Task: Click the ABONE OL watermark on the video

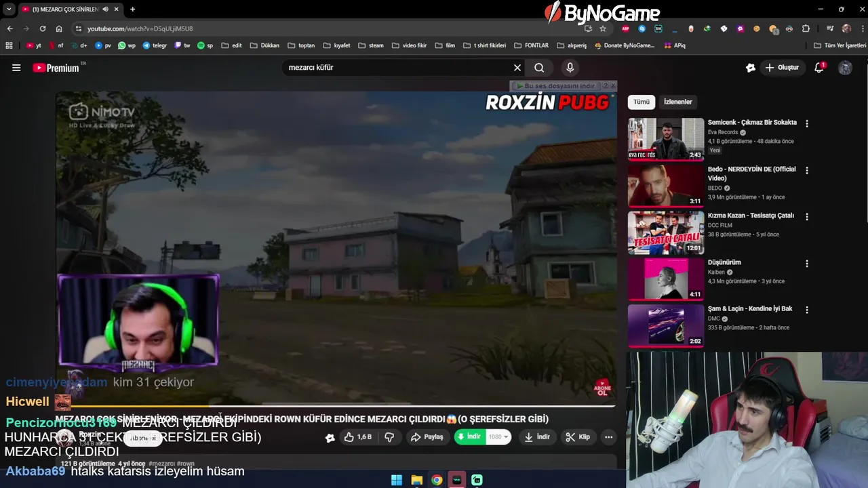Action: click(x=602, y=388)
